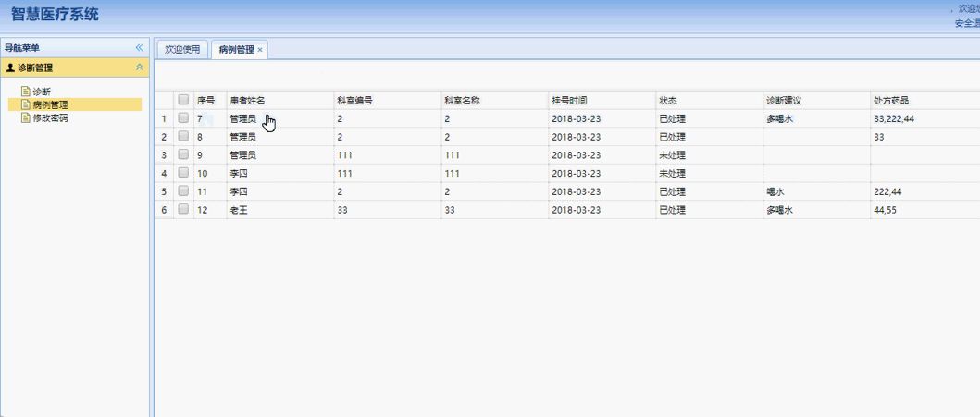Check the checkbox for record 7
The image size is (980, 417).
tap(183, 117)
